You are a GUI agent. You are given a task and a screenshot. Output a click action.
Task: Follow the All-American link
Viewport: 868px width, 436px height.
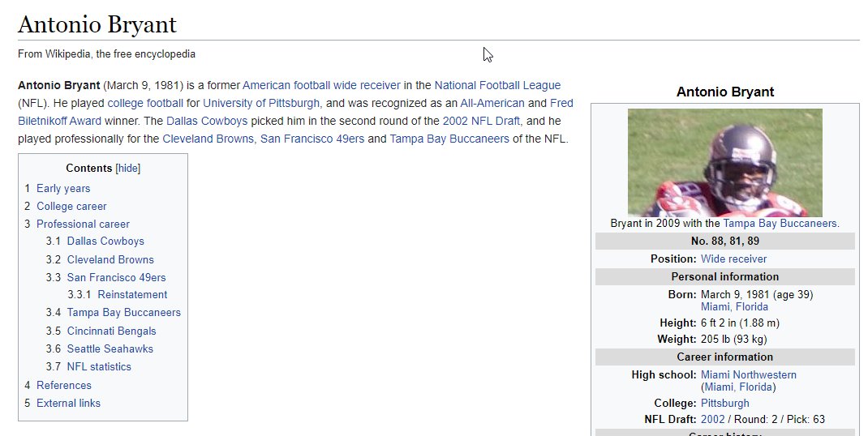492,103
